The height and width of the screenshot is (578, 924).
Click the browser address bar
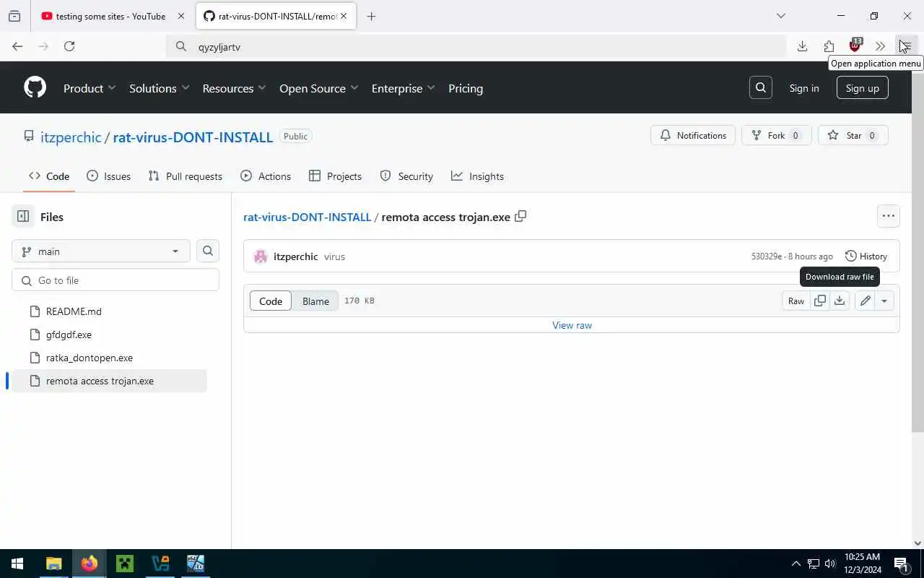pyautogui.click(x=476, y=46)
